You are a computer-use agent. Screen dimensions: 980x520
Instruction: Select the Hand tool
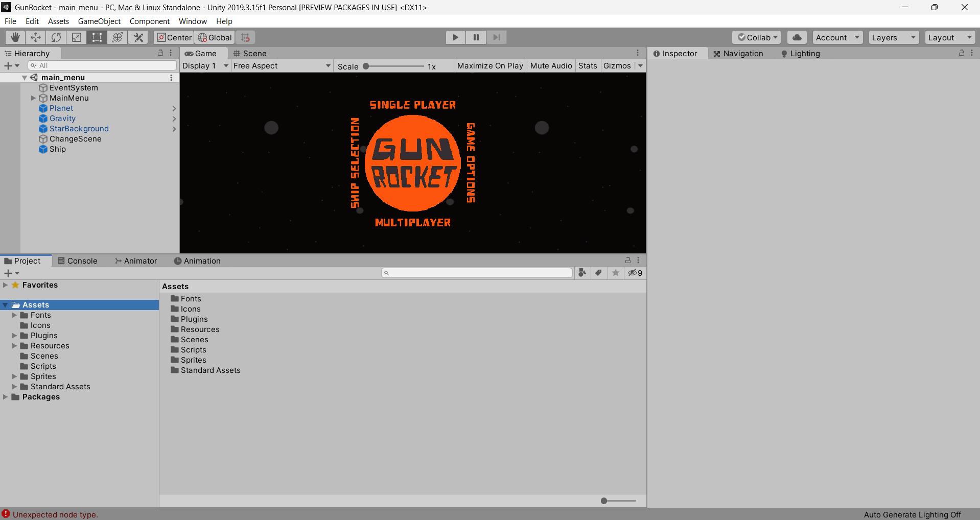(15, 37)
